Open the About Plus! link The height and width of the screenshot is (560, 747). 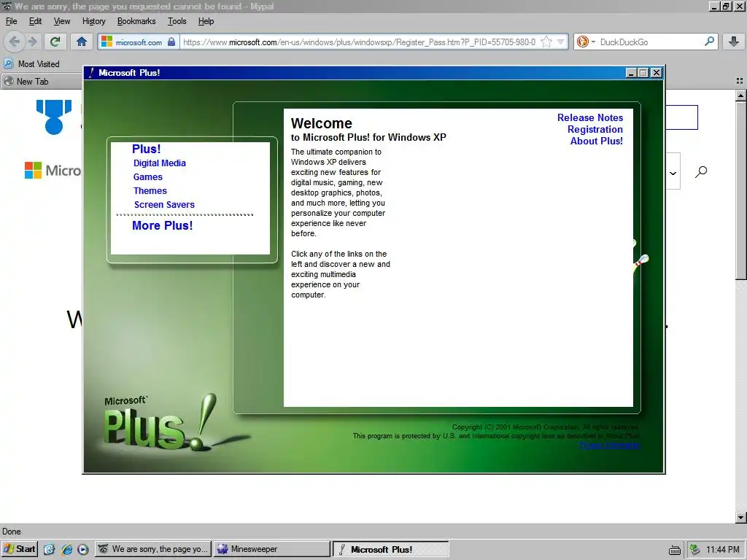click(597, 141)
